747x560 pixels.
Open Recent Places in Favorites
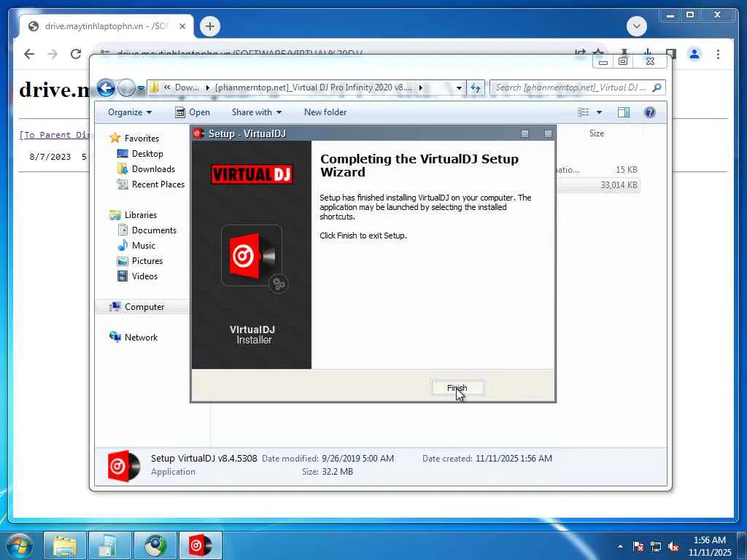point(158,184)
